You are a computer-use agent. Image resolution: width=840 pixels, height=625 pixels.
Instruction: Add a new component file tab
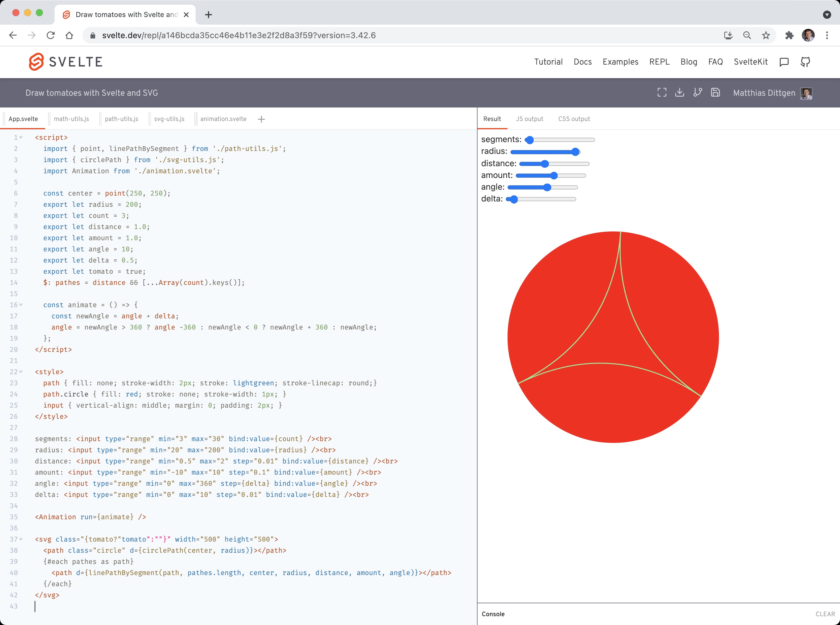tap(261, 119)
